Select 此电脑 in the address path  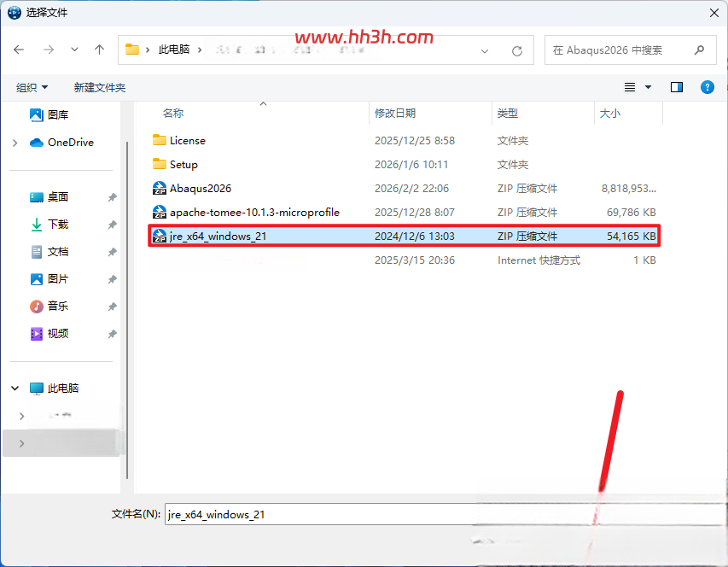(x=174, y=50)
